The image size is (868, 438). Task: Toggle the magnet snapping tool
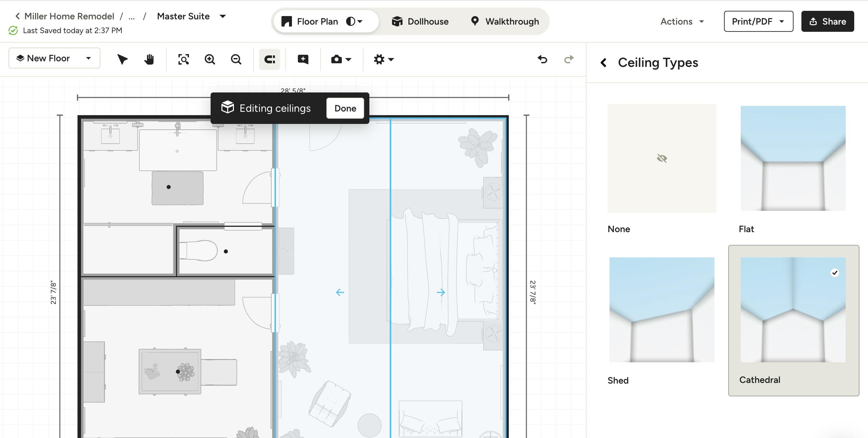click(270, 59)
